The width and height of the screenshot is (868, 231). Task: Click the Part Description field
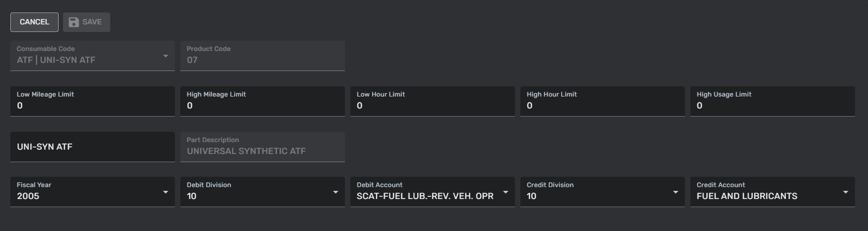tap(262, 151)
